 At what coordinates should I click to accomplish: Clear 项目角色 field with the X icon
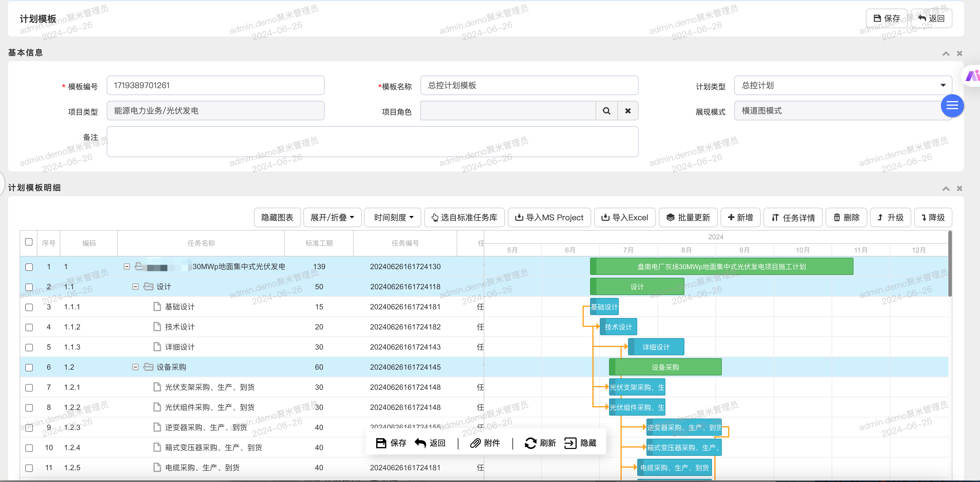click(628, 111)
